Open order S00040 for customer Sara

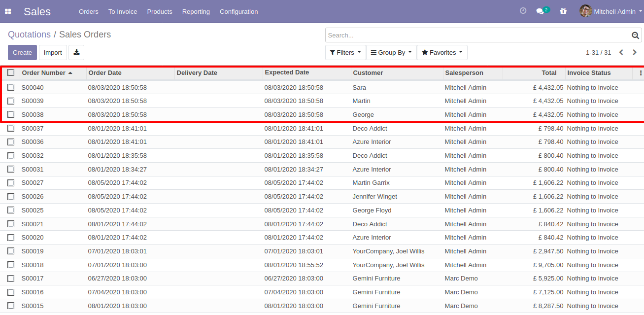click(322, 87)
